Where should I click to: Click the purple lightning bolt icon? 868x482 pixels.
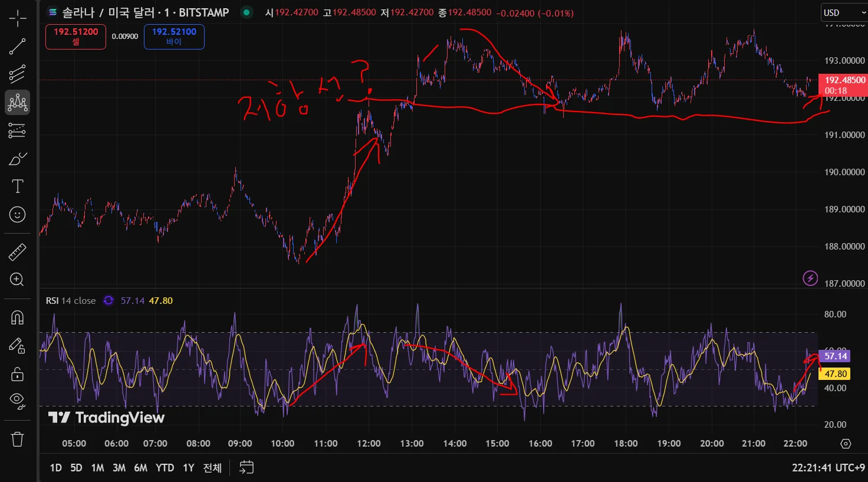coord(810,278)
